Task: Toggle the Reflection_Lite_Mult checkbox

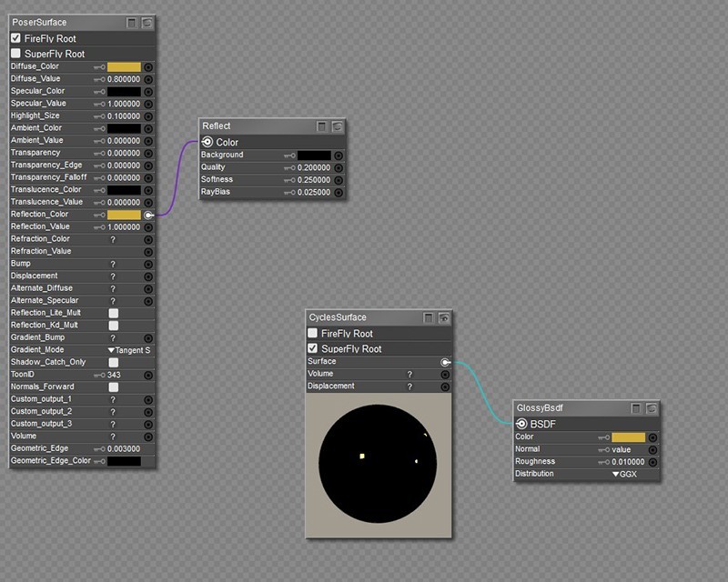Action: click(113, 313)
